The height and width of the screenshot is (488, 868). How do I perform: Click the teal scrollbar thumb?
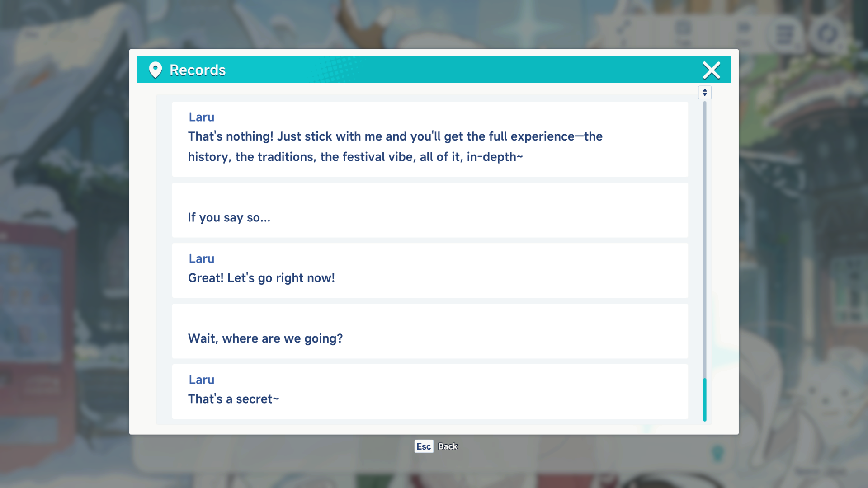[704, 399]
